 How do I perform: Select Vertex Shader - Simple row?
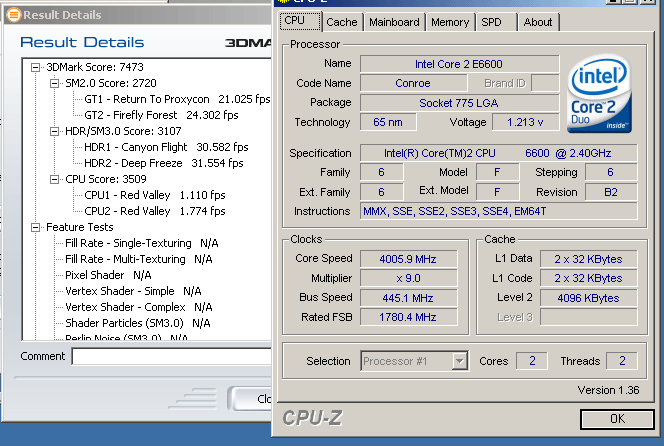133,291
